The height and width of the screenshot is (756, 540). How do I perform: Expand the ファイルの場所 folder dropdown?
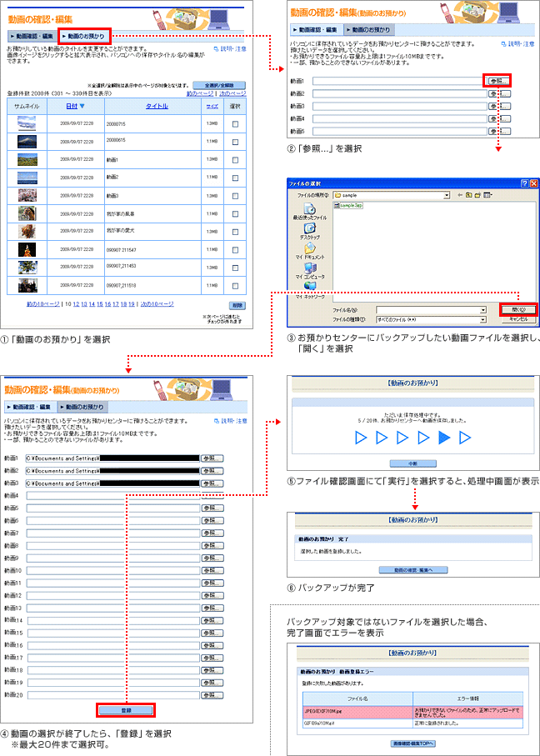tap(447, 195)
